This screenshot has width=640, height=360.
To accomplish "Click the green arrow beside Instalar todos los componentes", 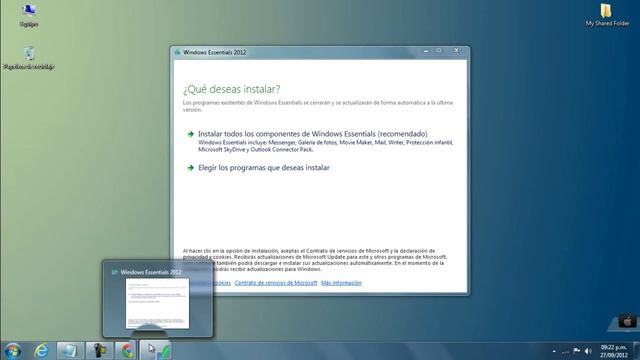I will point(190,134).
